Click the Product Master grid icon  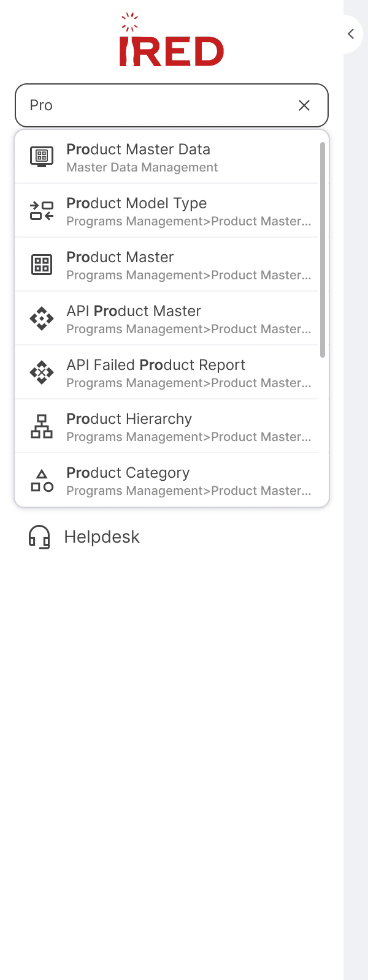coord(42,265)
